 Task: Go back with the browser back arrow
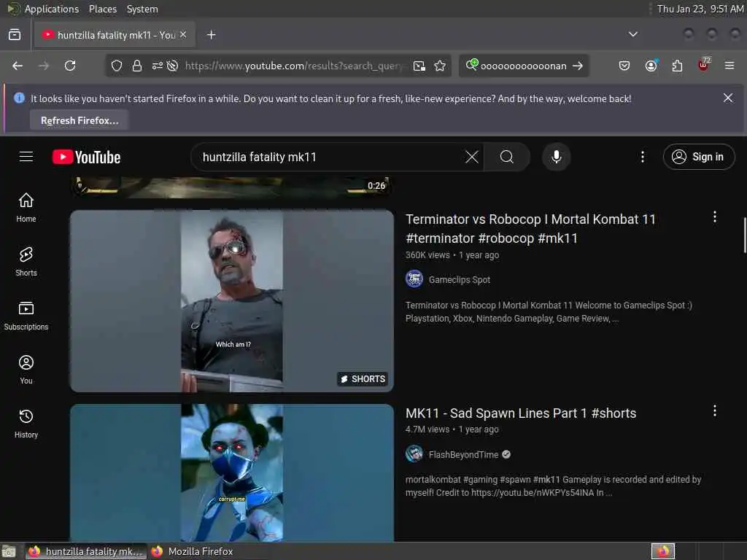click(x=18, y=66)
